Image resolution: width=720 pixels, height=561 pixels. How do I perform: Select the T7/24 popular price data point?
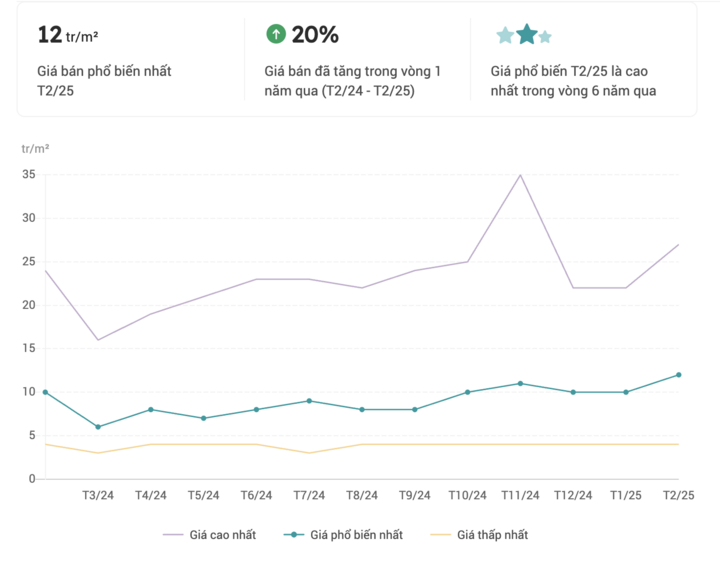tap(309, 401)
